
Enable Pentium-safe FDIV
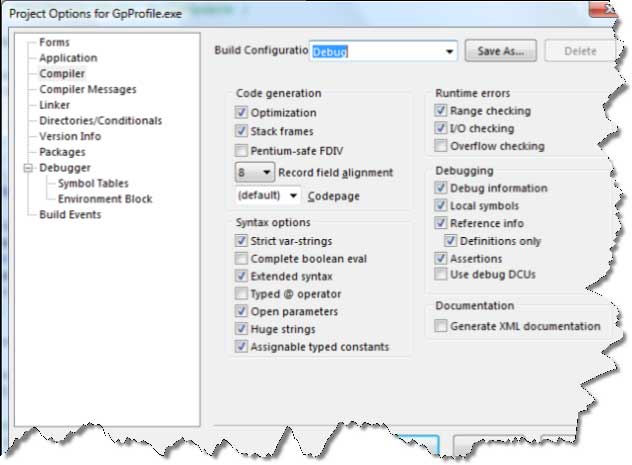[241, 151]
